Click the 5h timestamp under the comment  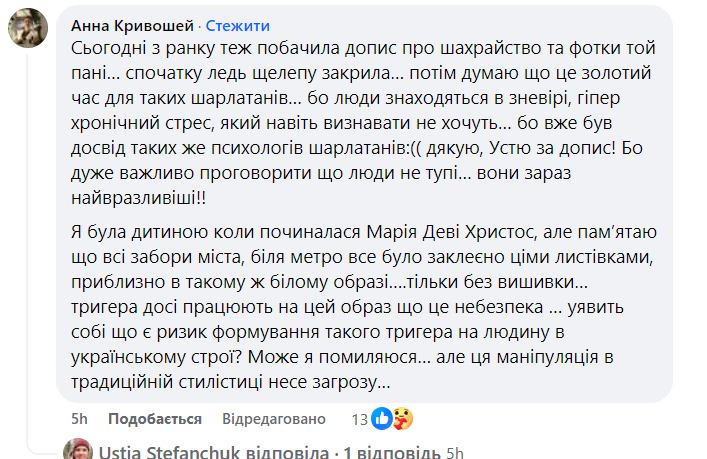(80, 418)
